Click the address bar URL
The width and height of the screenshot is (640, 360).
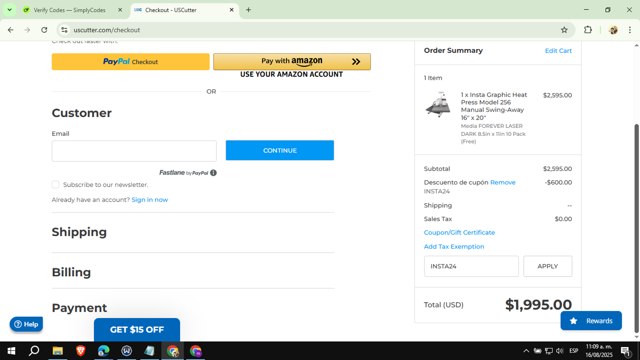[x=107, y=30]
